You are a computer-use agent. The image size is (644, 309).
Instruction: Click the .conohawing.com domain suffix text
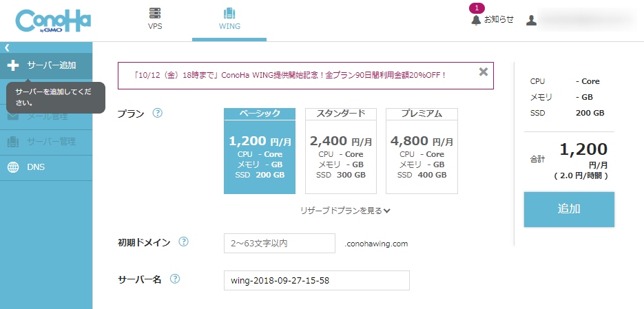click(x=376, y=244)
